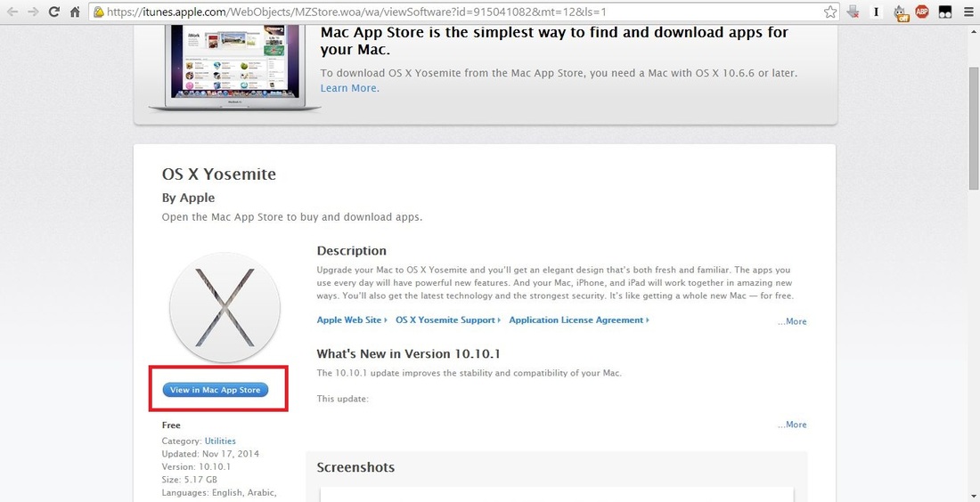Click the OS X Yosemite X app icon

pos(225,307)
